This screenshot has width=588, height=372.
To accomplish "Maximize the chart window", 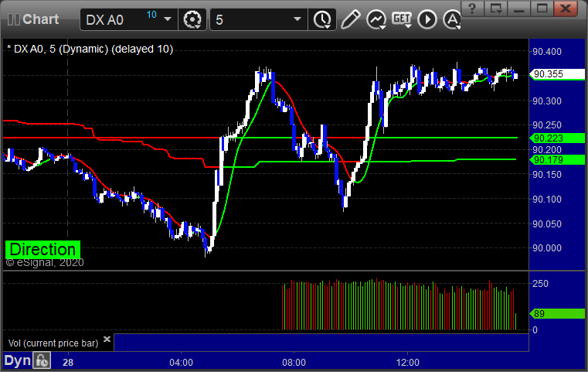I will point(542,9).
